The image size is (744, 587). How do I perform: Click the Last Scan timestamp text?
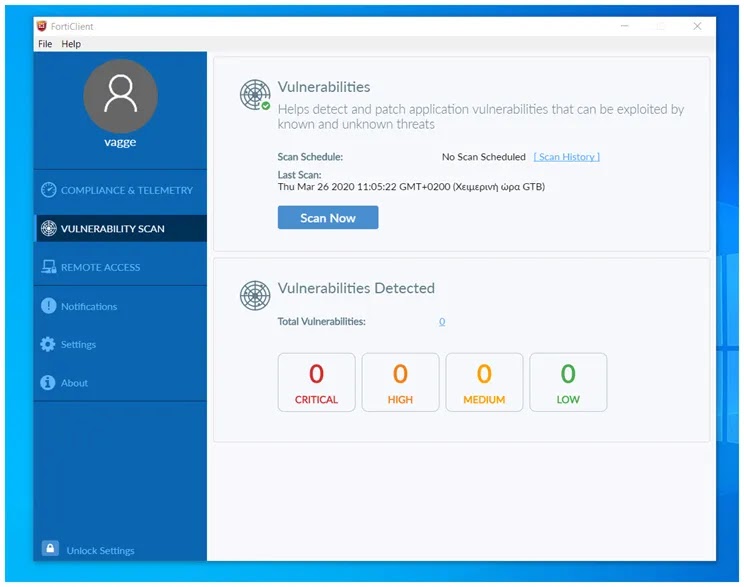pyautogui.click(x=411, y=186)
